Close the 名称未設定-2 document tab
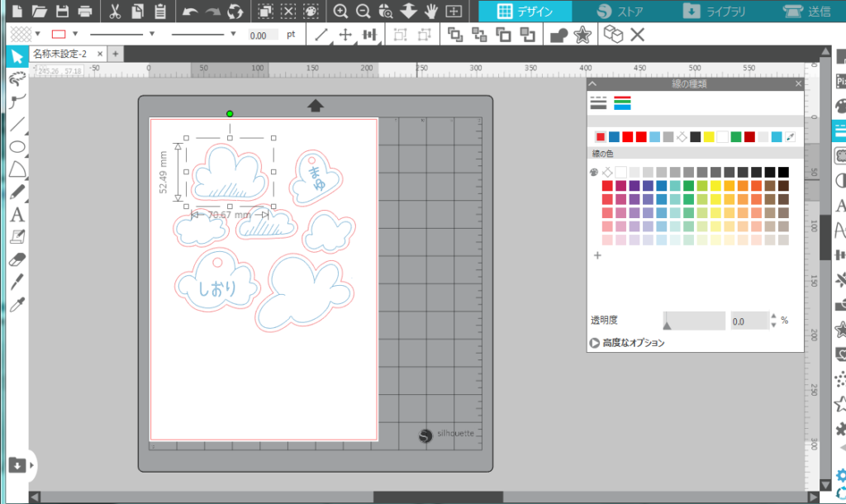 coord(100,54)
